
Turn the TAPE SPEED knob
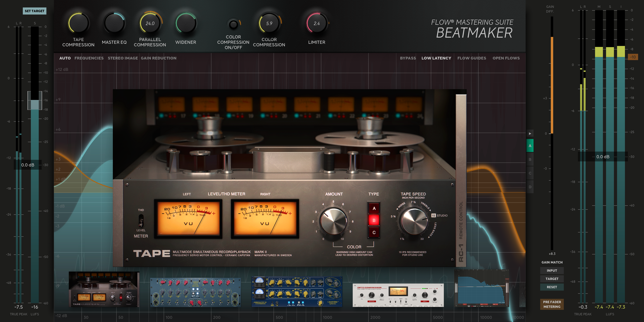[414, 221]
